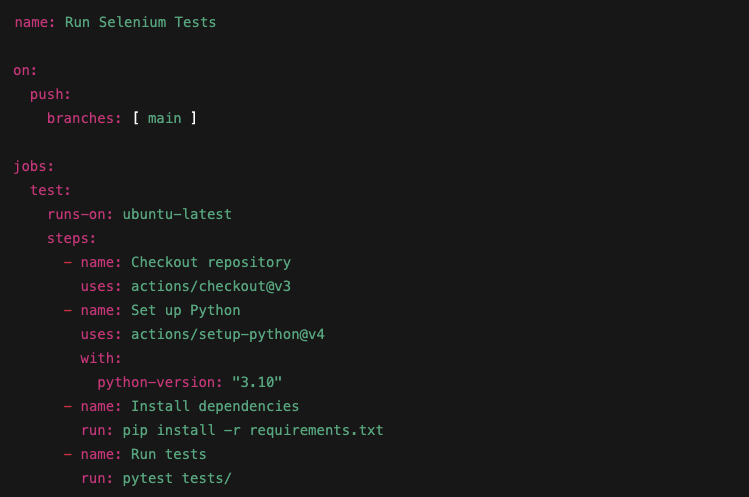Click 'pip install -r requirements.txt' command
This screenshot has width=749, height=497.
click(x=253, y=431)
